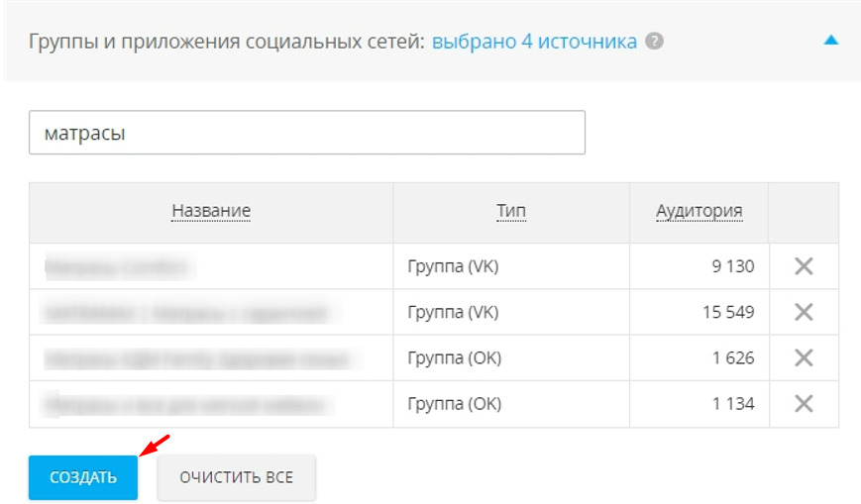The height and width of the screenshot is (504, 861).
Task: Click the audience value 15 549
Action: tap(726, 312)
